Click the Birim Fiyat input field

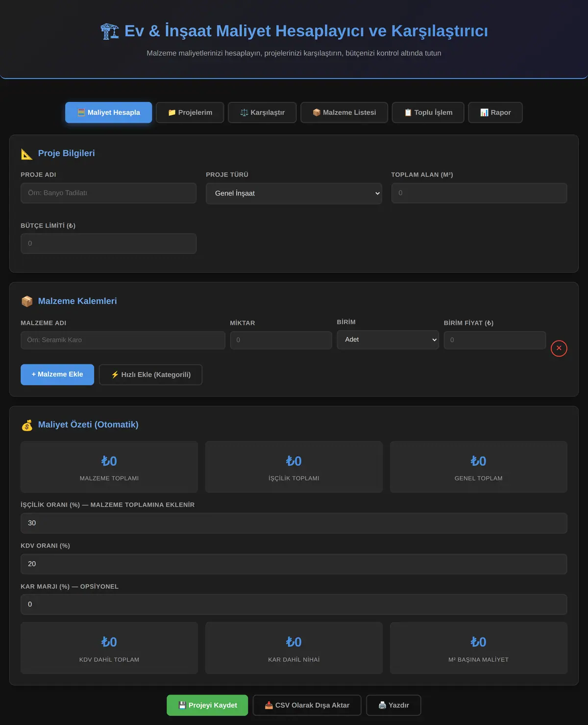click(495, 340)
